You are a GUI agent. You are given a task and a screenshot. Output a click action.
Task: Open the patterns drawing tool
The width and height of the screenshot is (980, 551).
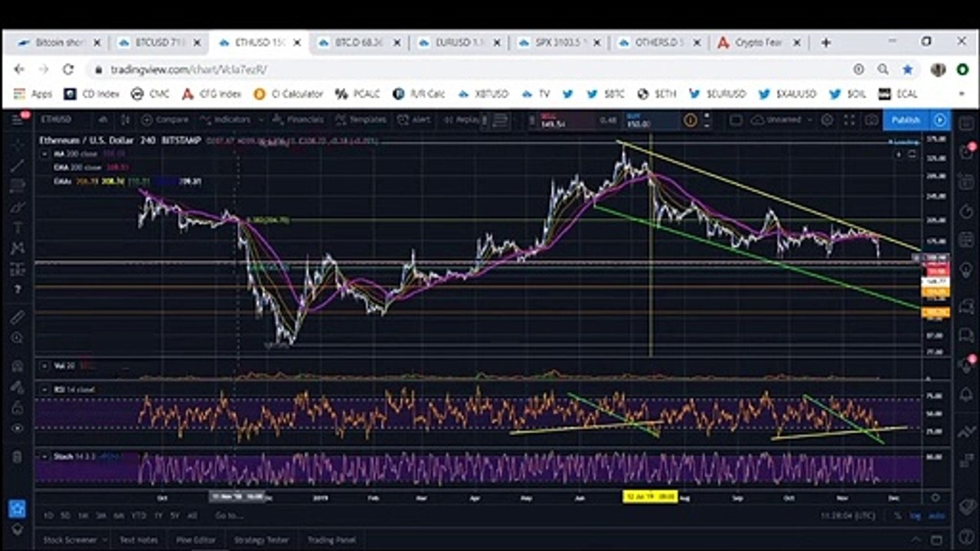tap(18, 248)
